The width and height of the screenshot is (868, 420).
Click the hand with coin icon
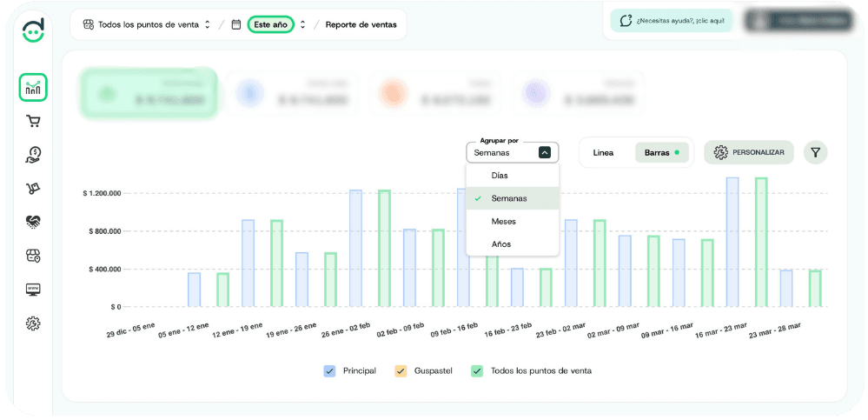[33, 156]
